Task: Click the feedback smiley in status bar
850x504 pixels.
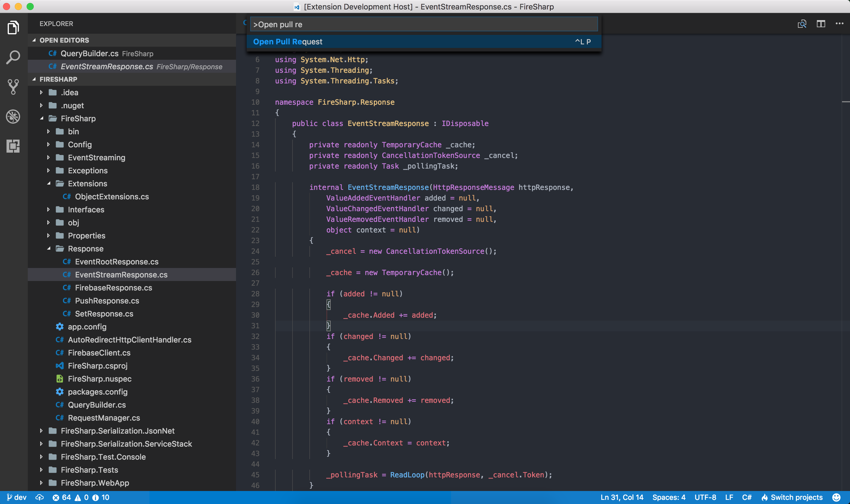Action: pos(836,497)
